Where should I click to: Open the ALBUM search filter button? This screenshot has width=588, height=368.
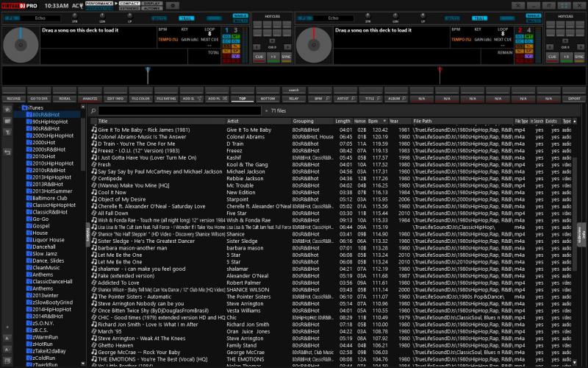point(396,99)
